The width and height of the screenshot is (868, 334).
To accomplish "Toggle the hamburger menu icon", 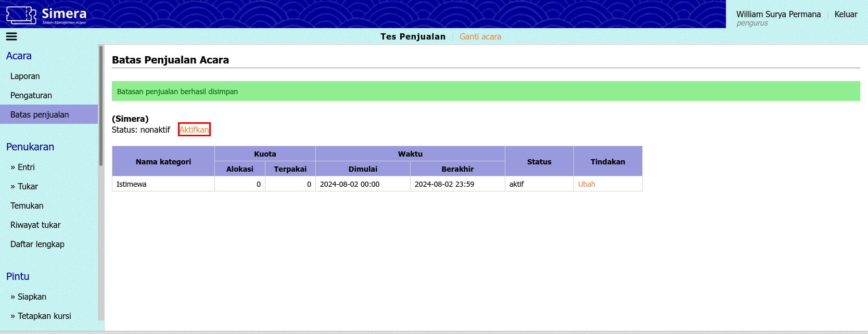I will click(x=11, y=36).
